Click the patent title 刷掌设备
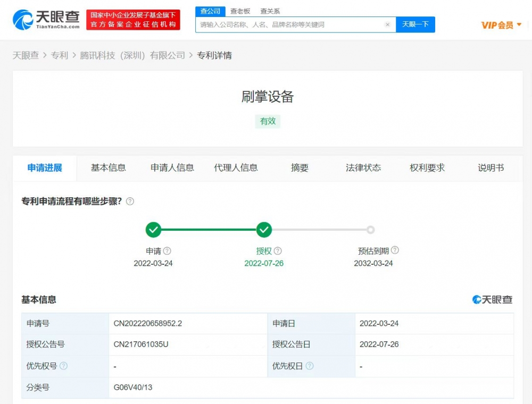Image resolution: width=532 pixels, height=404 pixels. click(268, 97)
